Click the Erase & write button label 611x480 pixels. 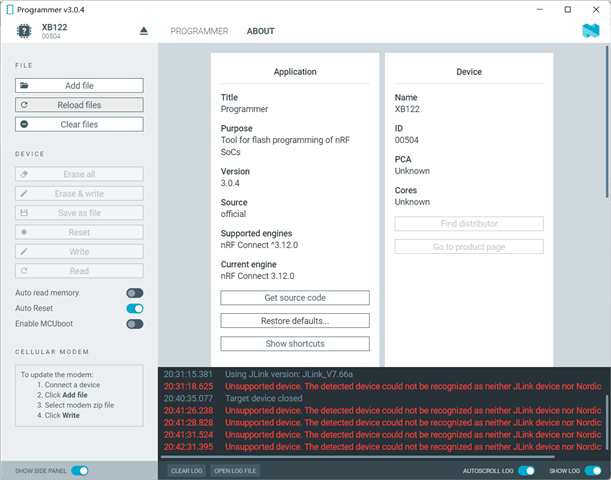tap(79, 194)
